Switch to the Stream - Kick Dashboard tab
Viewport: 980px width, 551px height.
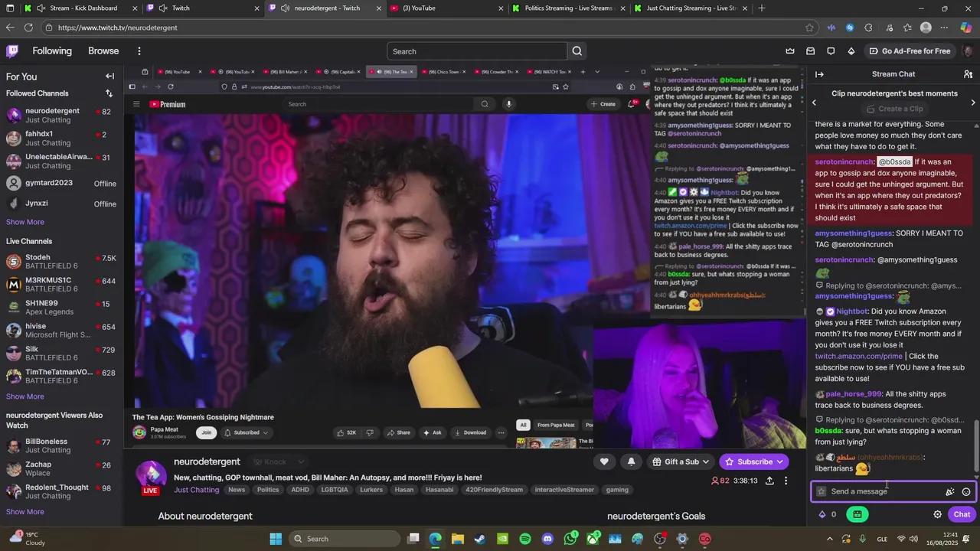pyautogui.click(x=80, y=8)
